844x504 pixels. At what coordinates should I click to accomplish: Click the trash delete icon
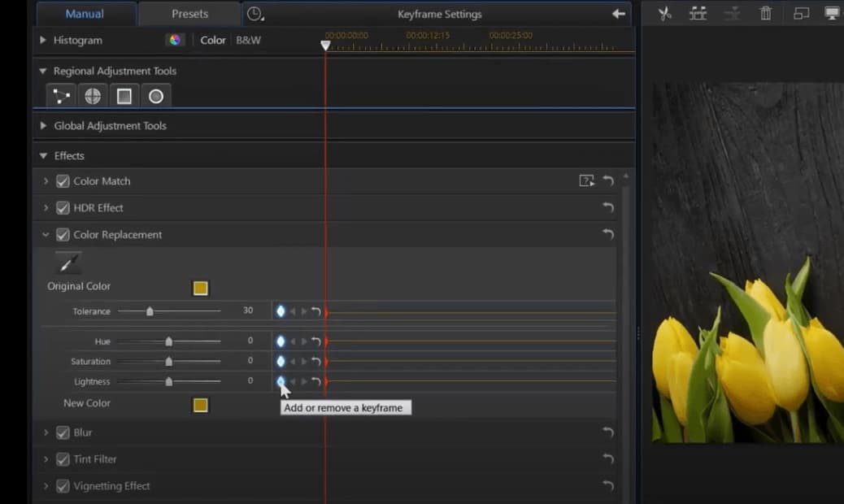(x=765, y=14)
